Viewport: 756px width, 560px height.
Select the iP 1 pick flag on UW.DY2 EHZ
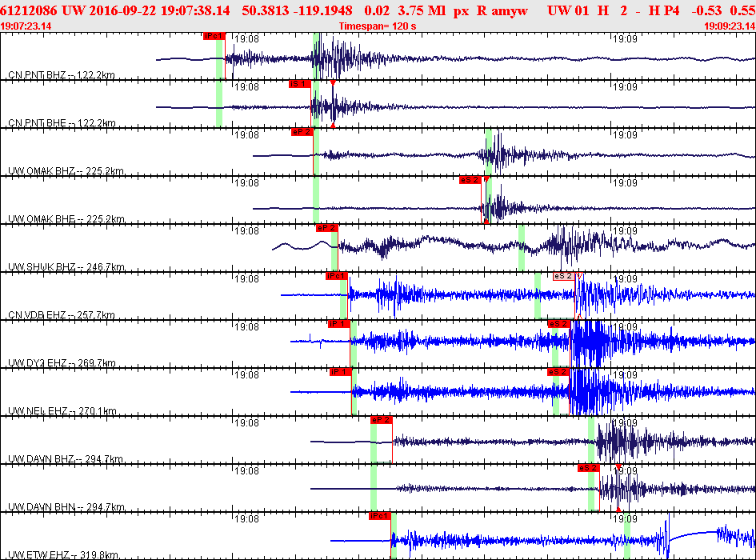pyautogui.click(x=339, y=324)
